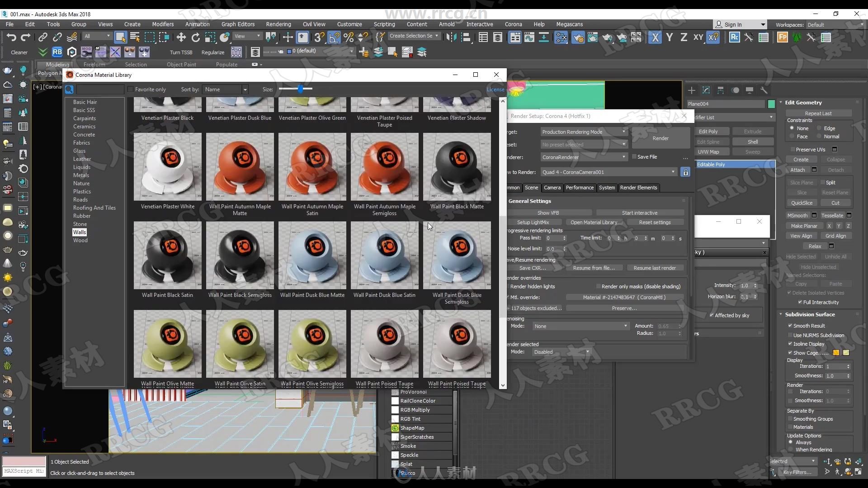Toggle Isoline Display checkbox
The height and width of the screenshot is (488, 868).
click(x=790, y=344)
